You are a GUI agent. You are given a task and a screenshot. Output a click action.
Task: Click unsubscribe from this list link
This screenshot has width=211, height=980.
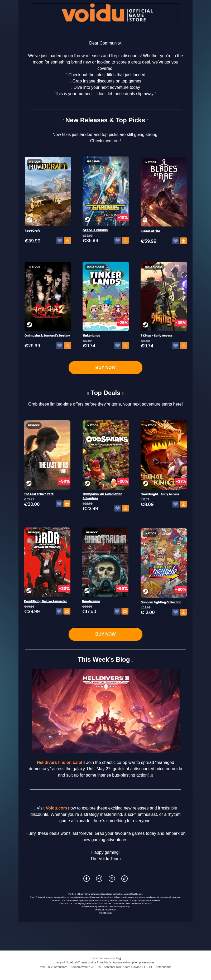coord(96,973)
